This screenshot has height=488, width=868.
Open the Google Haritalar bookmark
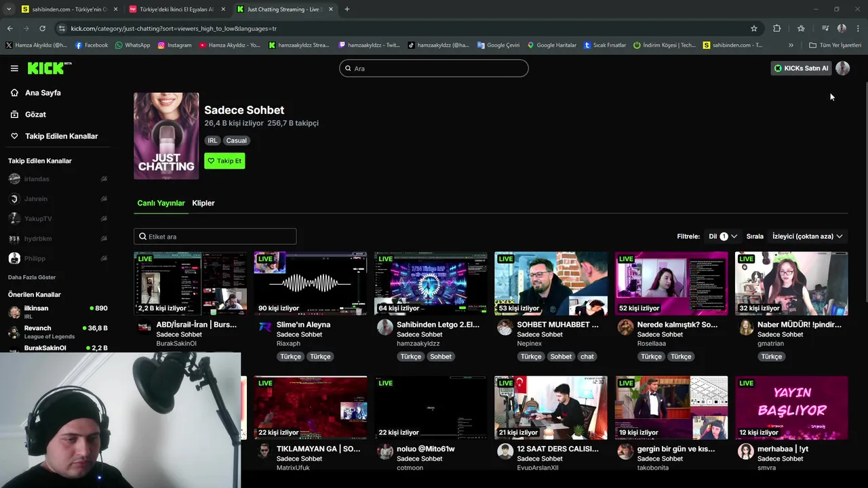click(552, 45)
